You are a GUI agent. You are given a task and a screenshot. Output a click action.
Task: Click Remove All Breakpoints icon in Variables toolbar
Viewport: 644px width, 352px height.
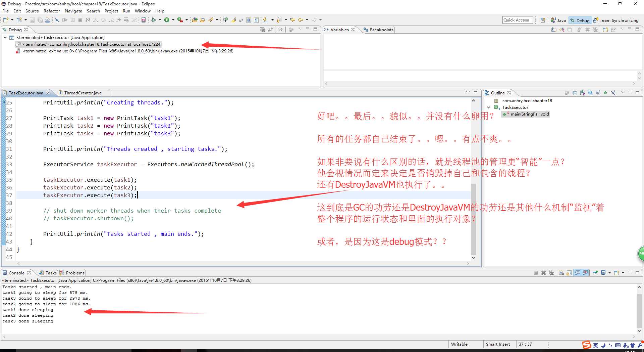[x=595, y=30]
